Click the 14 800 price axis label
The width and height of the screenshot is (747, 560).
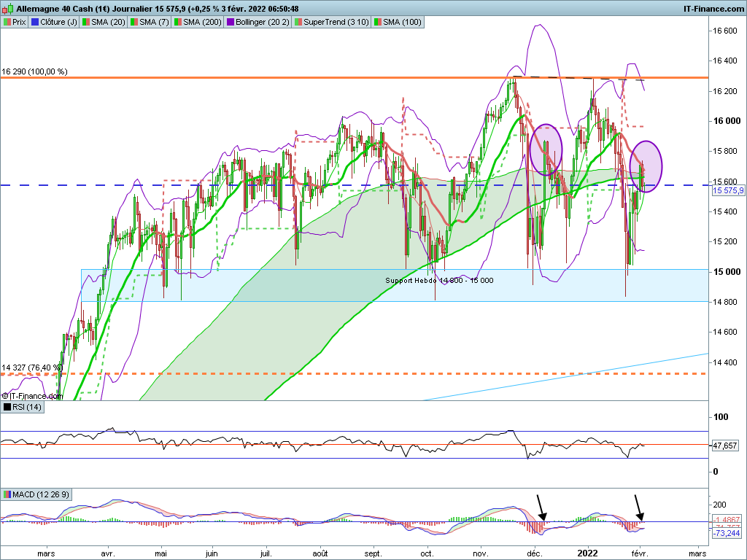click(x=724, y=302)
